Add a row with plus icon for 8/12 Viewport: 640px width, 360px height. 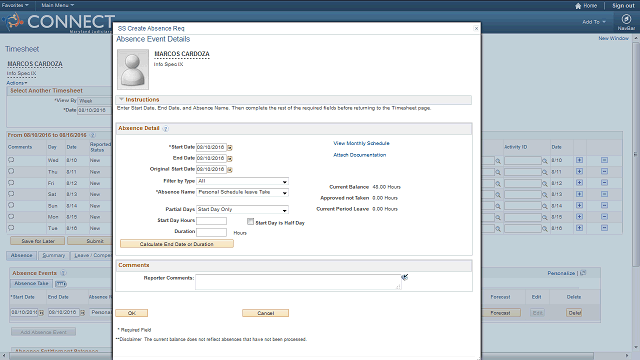click(579, 183)
